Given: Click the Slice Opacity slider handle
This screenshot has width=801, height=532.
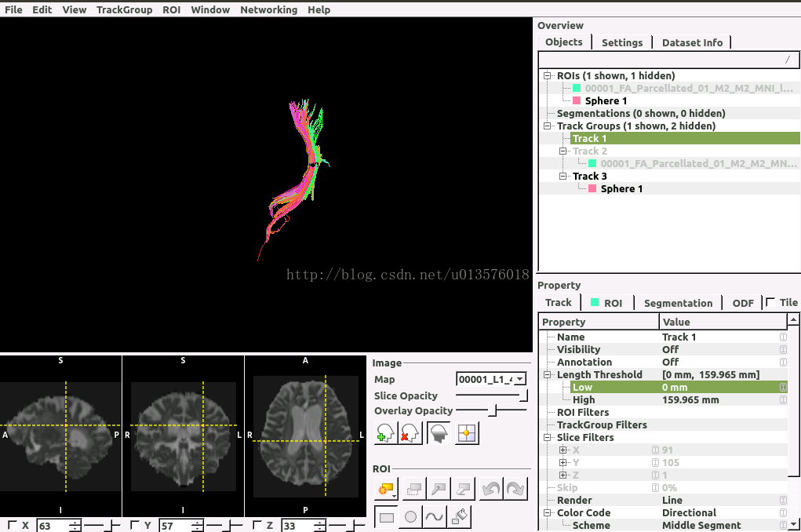Looking at the screenshot, I should point(523,395).
